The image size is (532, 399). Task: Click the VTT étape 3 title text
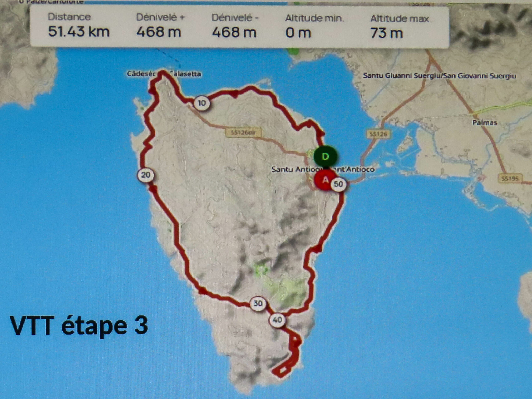79,325
